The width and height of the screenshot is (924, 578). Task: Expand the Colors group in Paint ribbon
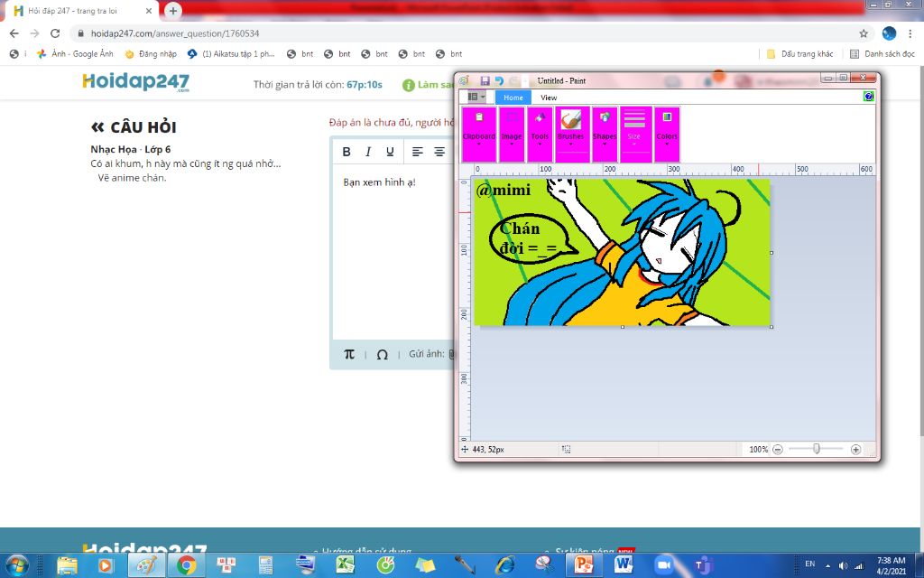click(667, 135)
